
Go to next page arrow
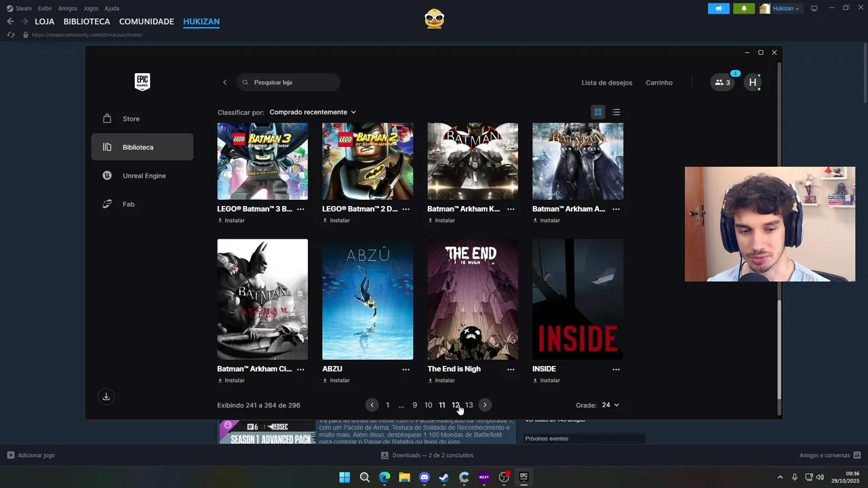tap(485, 405)
